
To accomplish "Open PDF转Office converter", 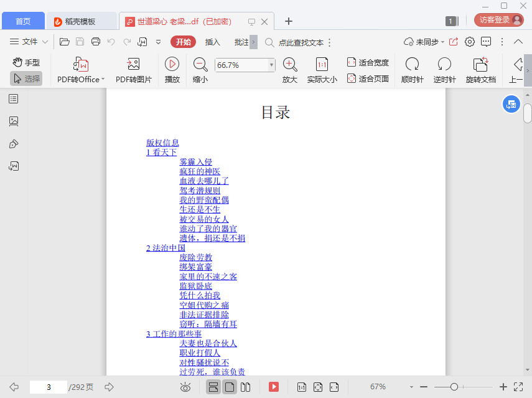I will point(81,70).
